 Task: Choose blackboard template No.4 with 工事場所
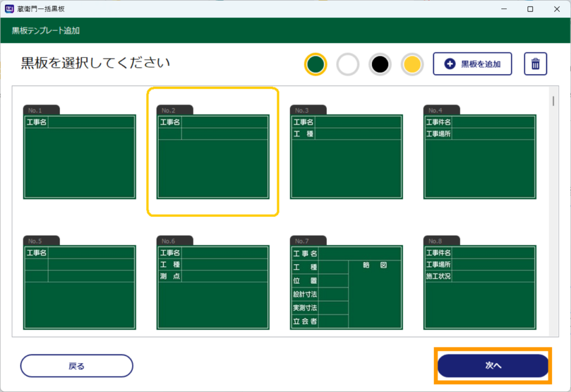point(480,152)
